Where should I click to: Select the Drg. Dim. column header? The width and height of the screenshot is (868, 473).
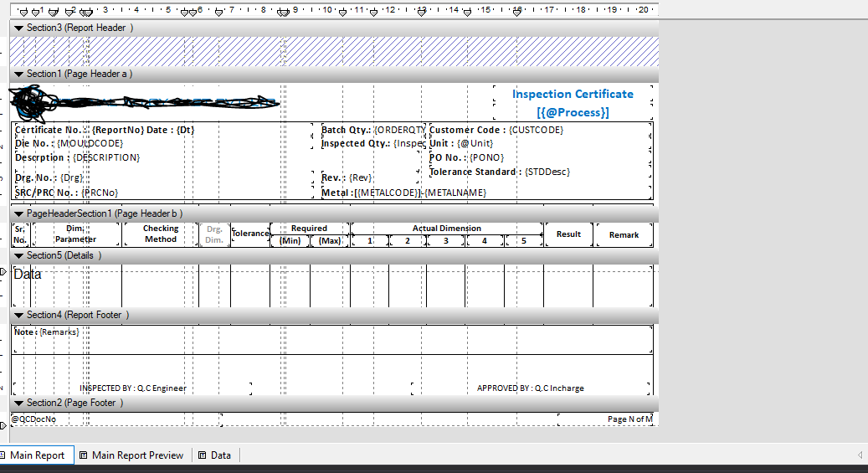pyautogui.click(x=214, y=234)
